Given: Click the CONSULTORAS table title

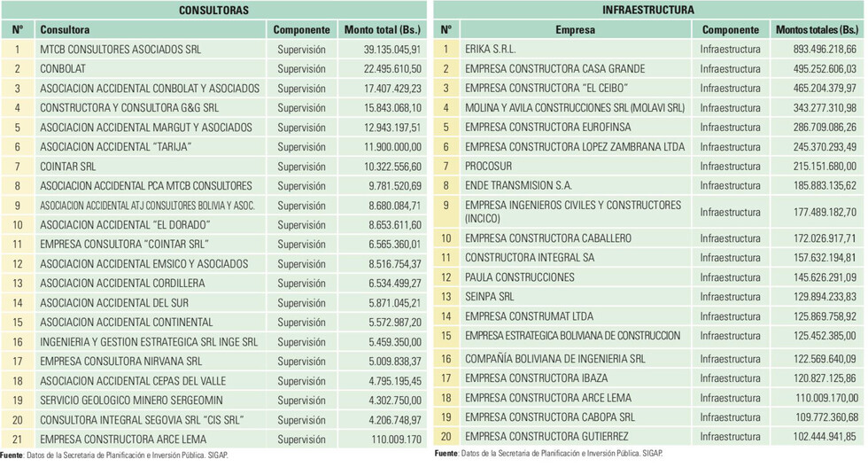Looking at the screenshot, I should [213, 10].
